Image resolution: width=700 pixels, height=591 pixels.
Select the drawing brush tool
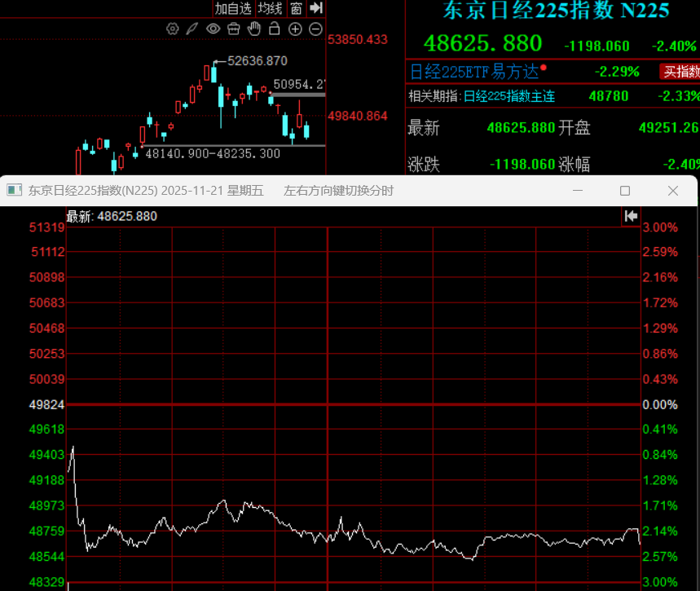192,29
